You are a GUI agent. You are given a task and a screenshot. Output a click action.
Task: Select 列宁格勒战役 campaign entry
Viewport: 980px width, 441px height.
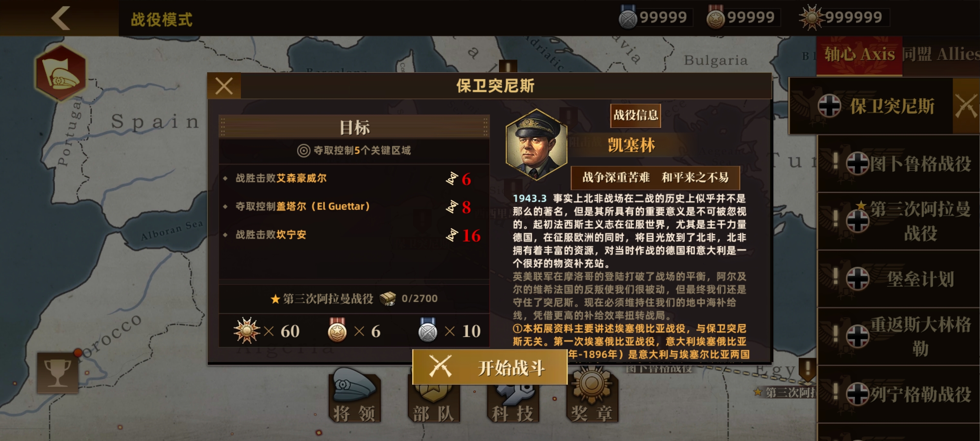(x=898, y=394)
